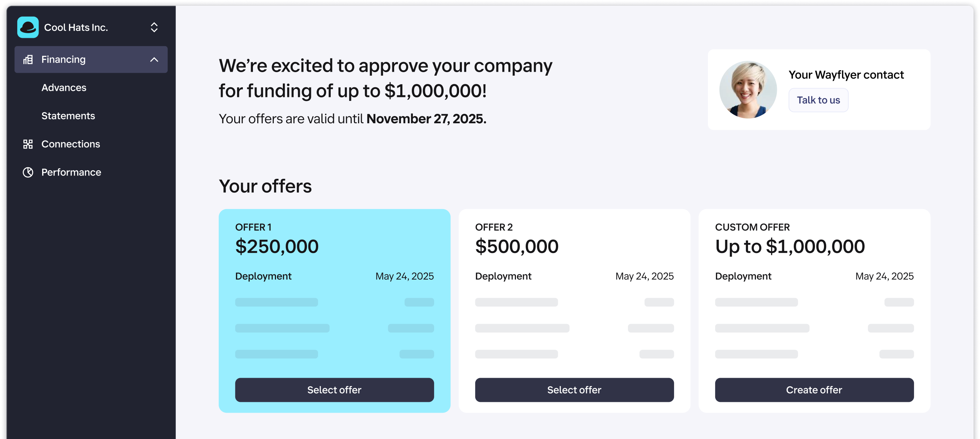This screenshot has width=980, height=439.
Task: Click the Connections sidebar entry
Action: [70, 144]
